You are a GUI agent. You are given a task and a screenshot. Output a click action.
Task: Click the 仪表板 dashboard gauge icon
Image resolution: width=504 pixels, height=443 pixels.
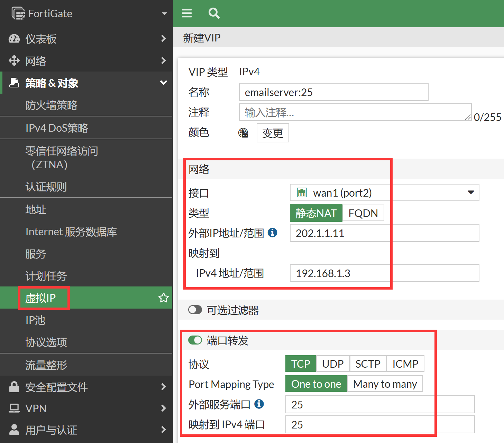(14, 39)
